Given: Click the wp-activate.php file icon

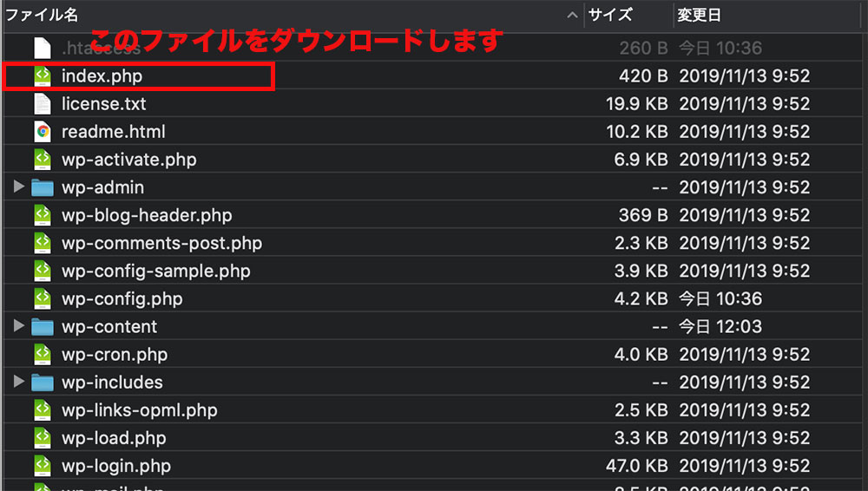Looking at the screenshot, I should click(43, 160).
